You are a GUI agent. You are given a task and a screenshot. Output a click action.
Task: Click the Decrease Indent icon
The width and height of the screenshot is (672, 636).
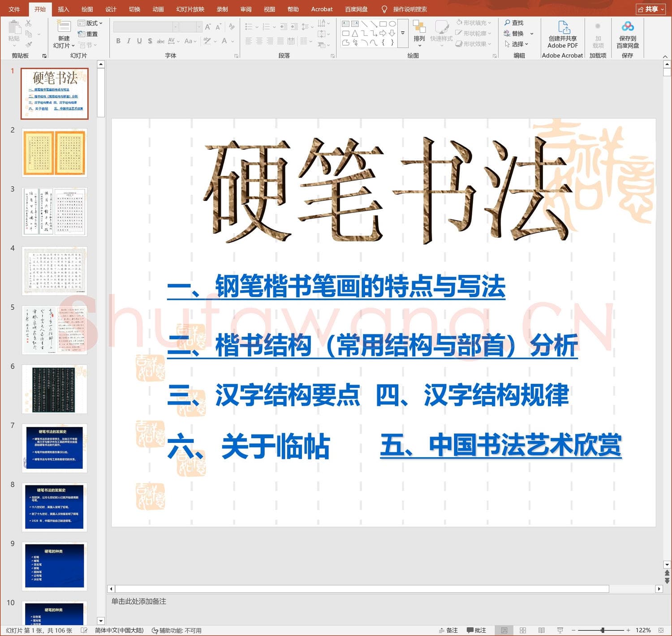(284, 27)
